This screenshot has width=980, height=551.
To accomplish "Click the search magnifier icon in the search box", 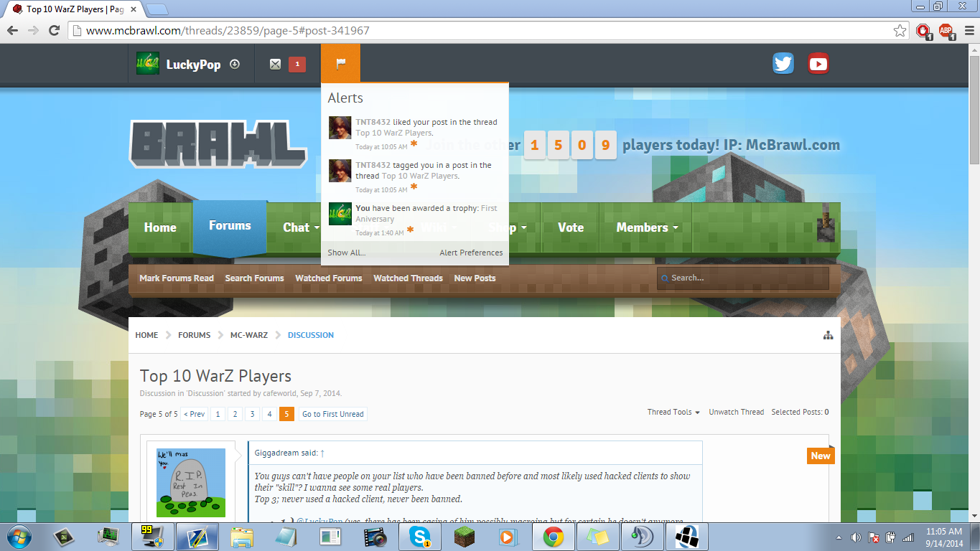I will (x=664, y=278).
